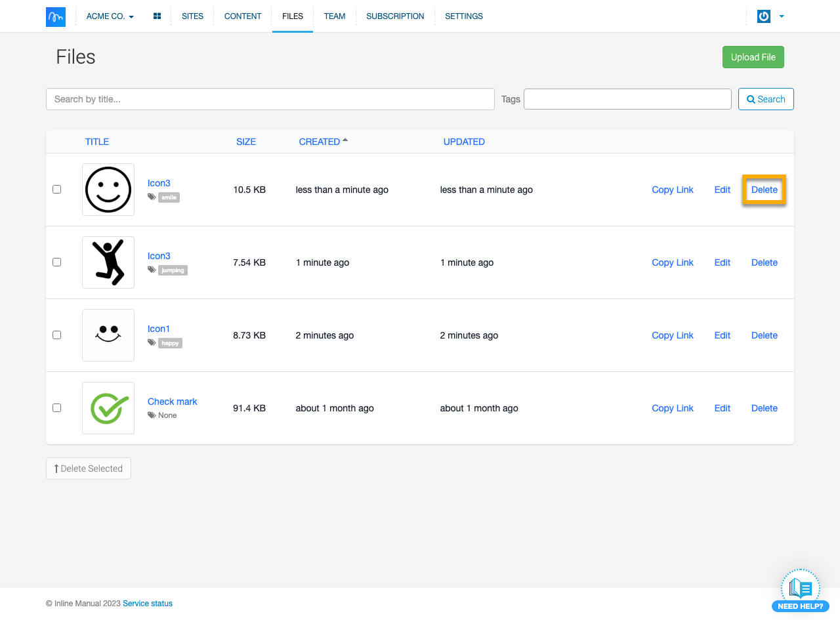
Task: Copy link for the Check mark file
Action: [672, 408]
